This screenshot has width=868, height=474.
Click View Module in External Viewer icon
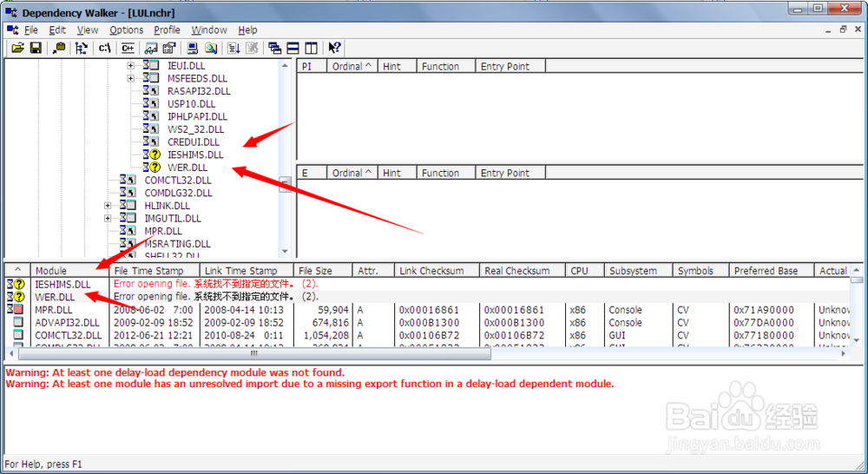point(151,48)
